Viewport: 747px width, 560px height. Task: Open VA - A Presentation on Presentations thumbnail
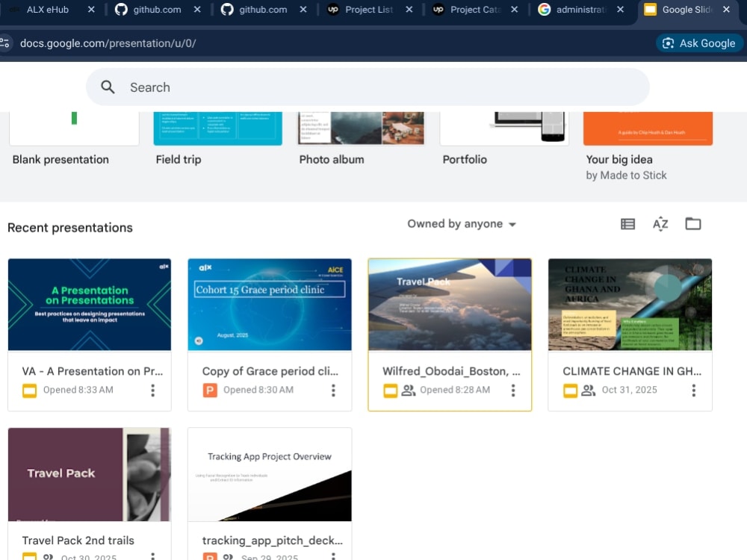(90, 305)
